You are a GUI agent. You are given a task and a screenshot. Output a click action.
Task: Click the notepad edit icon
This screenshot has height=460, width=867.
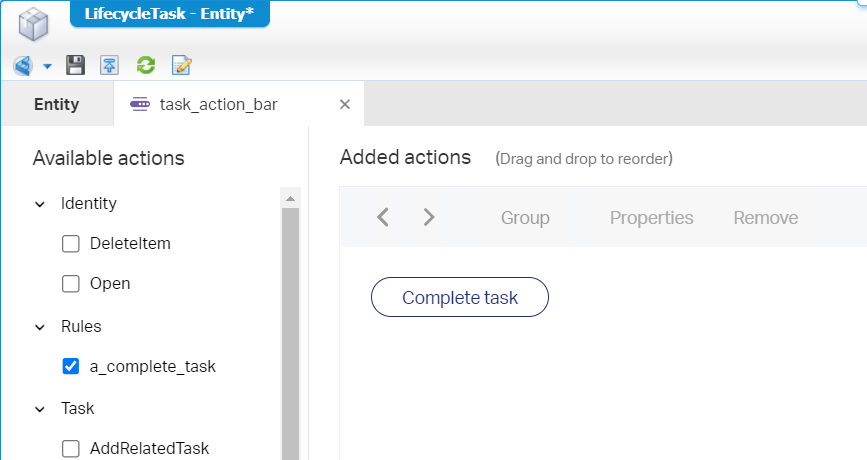[x=181, y=65]
